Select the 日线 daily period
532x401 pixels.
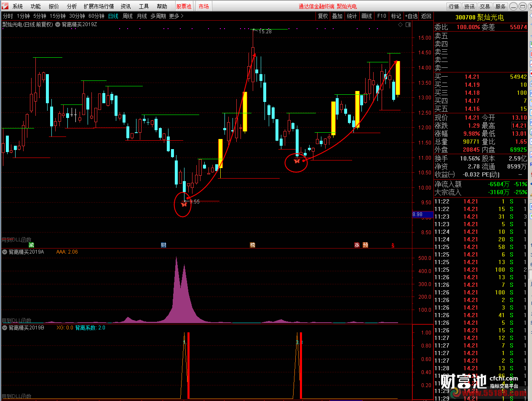[x=113, y=16]
